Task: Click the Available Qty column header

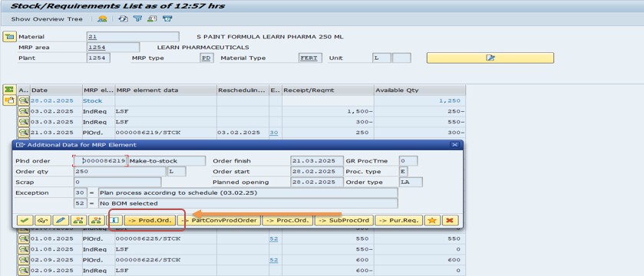Action: (x=420, y=90)
